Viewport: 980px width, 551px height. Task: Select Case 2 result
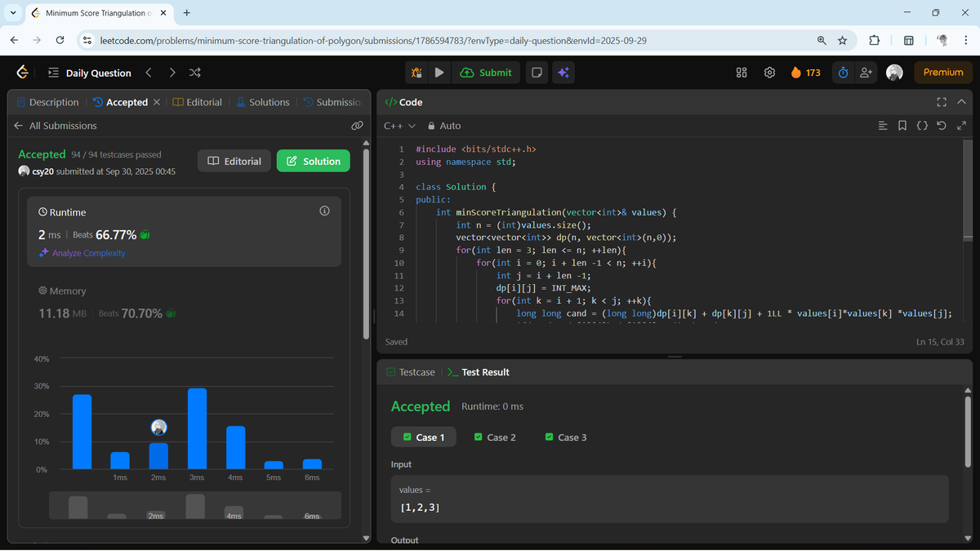pos(495,438)
